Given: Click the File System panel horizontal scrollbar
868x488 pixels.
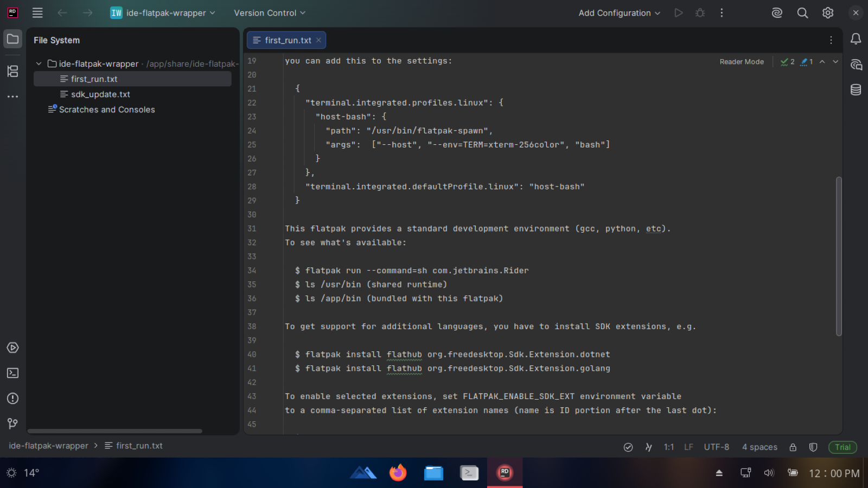Looking at the screenshot, I should [x=115, y=431].
